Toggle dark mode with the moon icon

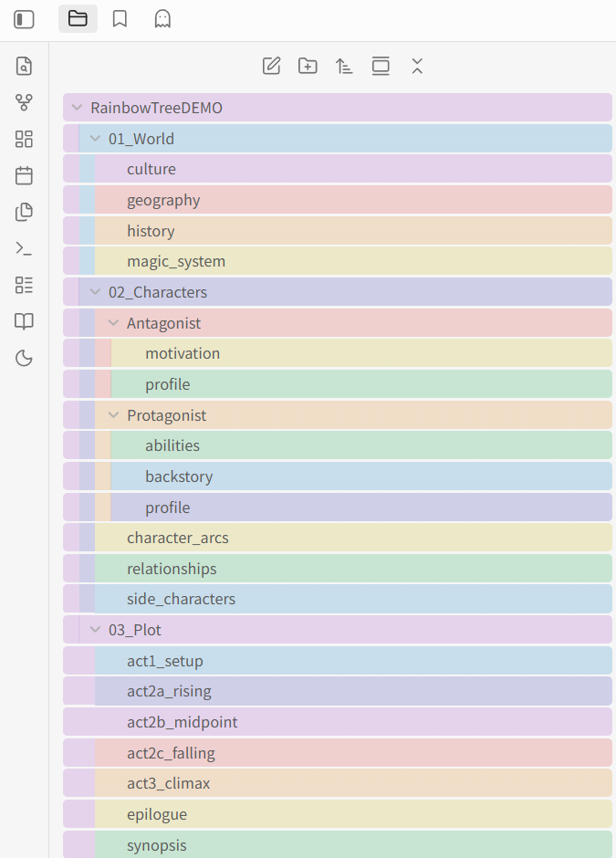(x=23, y=358)
